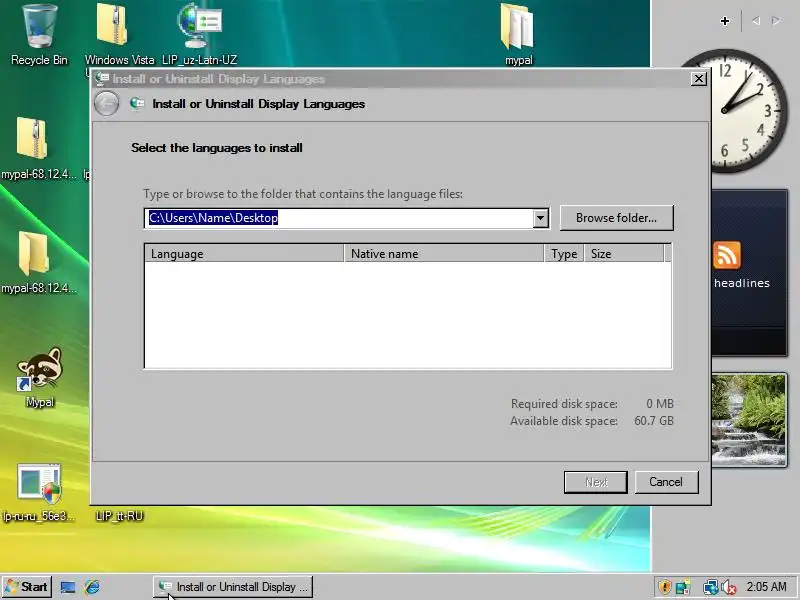The height and width of the screenshot is (600, 800).
Task: Click the Windows Sidebar tray icon
Action: 683,587
